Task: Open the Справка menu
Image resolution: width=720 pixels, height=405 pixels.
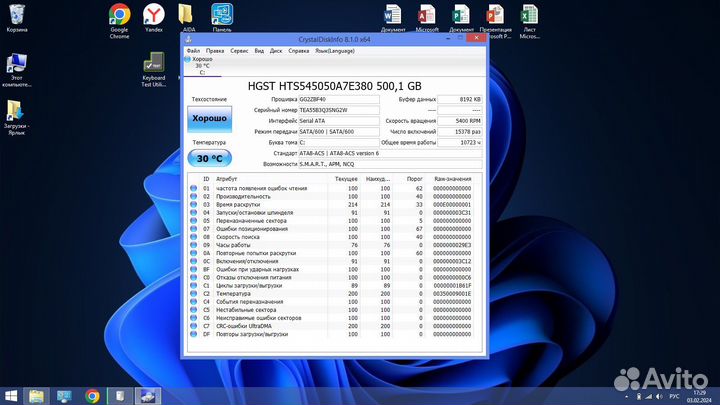Action: tap(298, 51)
